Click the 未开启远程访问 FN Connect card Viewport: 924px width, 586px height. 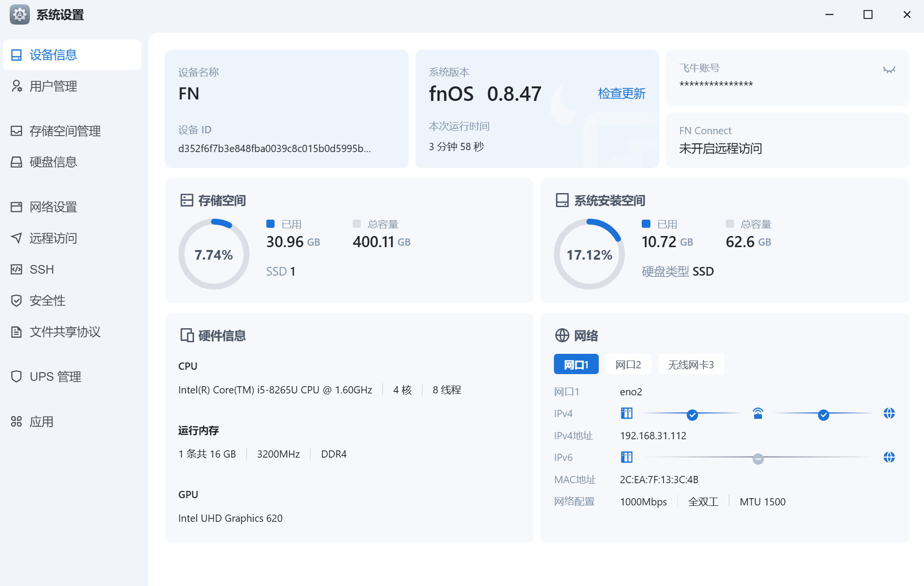pos(787,140)
